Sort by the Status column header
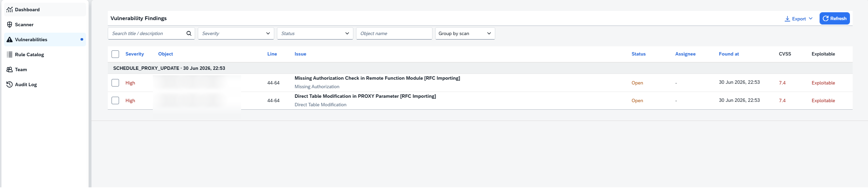The height and width of the screenshot is (188, 868). [x=638, y=54]
